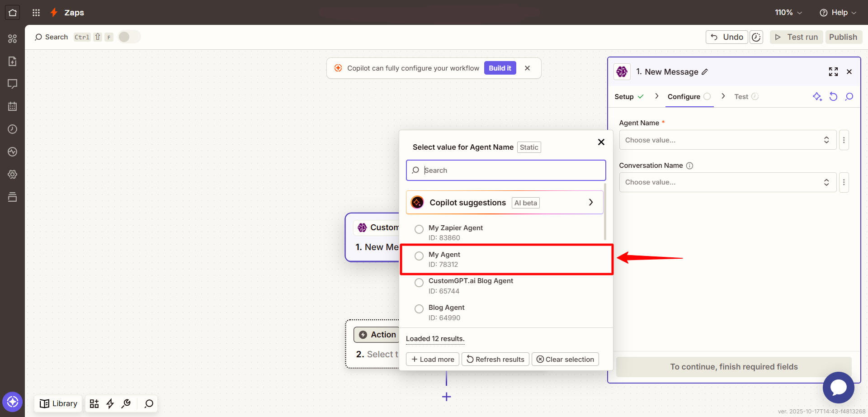Click the plus icon to add a step

[446, 397]
